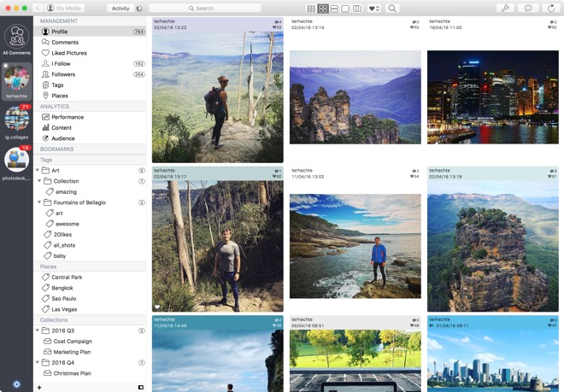This screenshot has height=392, width=564.
Task: Open the night city skyline photo
Action: pyautogui.click(x=493, y=97)
